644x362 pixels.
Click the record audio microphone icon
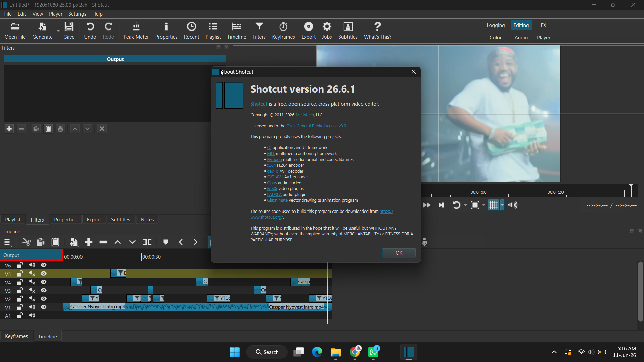coord(425,242)
